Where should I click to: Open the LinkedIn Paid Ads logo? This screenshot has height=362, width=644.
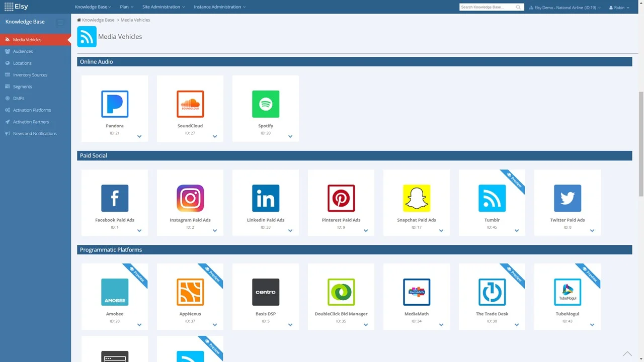266,198
